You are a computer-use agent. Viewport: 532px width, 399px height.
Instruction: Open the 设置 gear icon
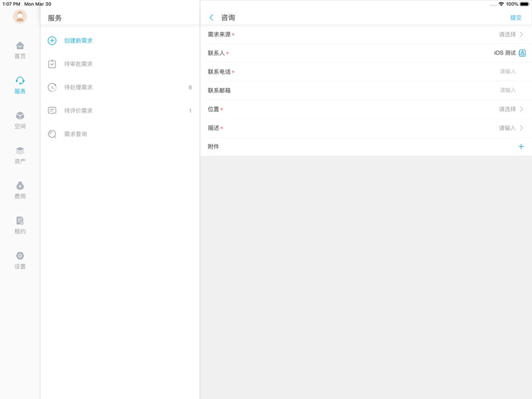20,256
